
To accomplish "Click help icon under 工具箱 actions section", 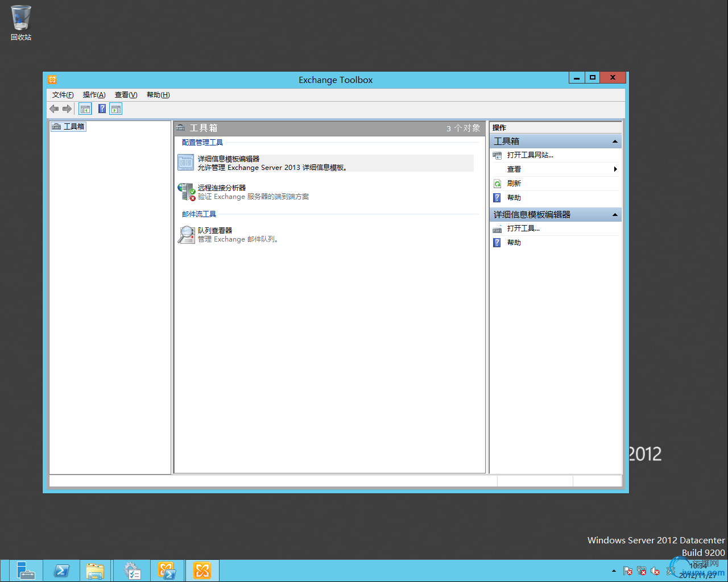I will 497,198.
